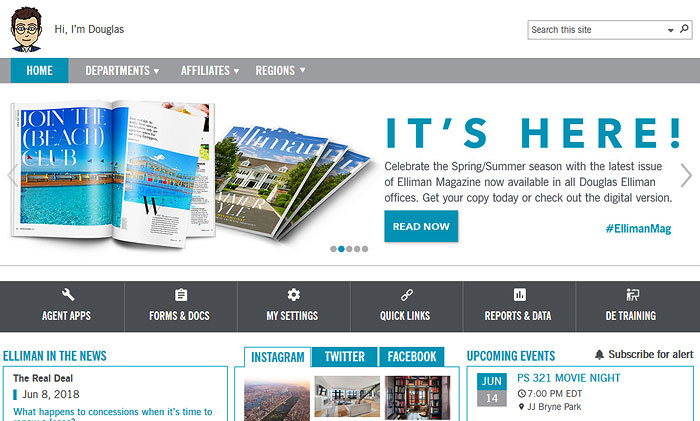This screenshot has height=421, width=700.
Task: Click the Reports & Data chart icon
Action: tap(519, 295)
